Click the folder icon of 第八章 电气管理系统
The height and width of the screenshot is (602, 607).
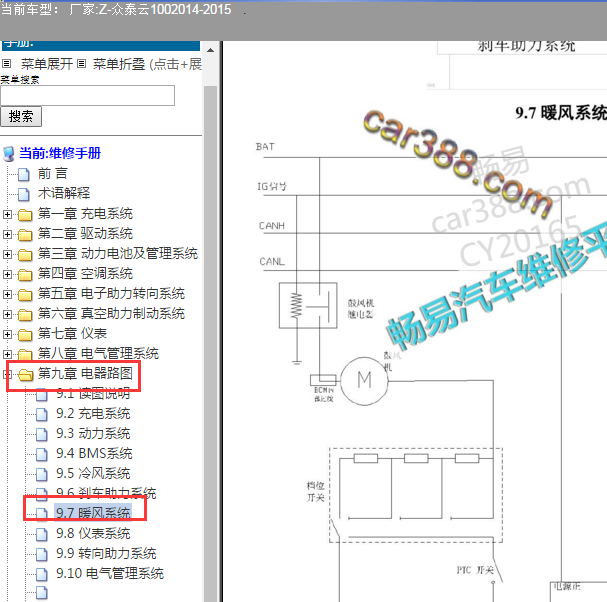click(25, 355)
